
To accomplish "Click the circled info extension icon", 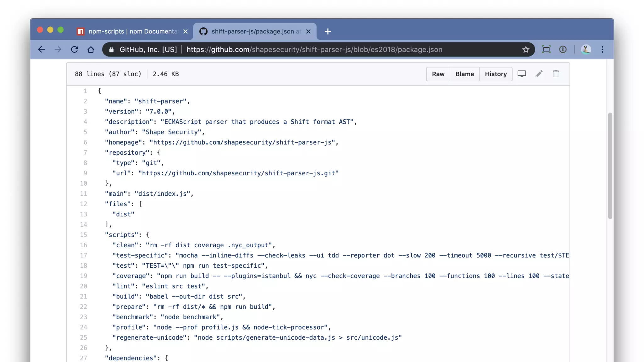I will [563, 50].
